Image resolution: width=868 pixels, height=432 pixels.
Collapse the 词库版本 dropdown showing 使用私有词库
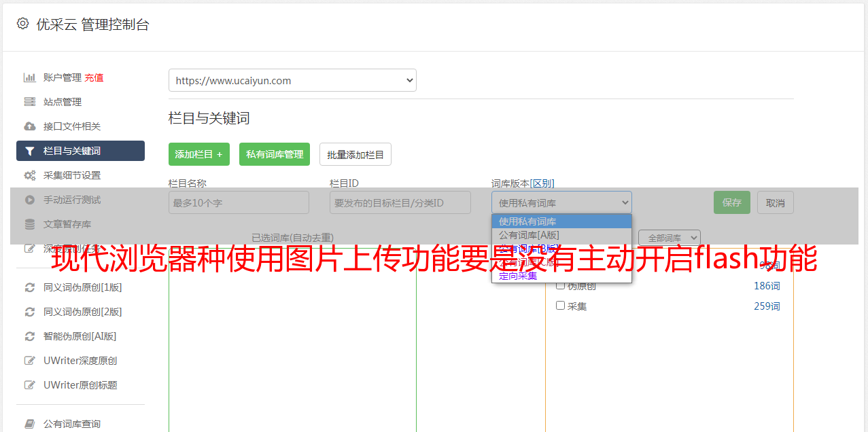point(561,202)
